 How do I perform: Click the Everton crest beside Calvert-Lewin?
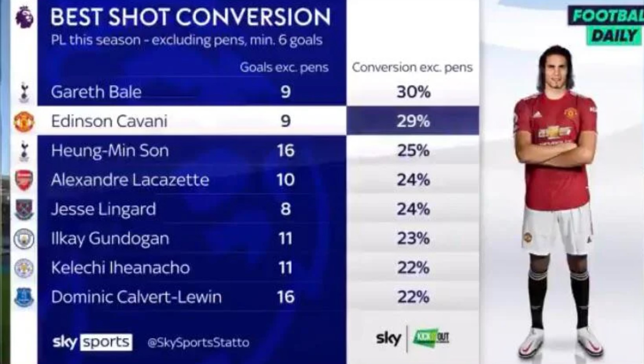coord(24,297)
